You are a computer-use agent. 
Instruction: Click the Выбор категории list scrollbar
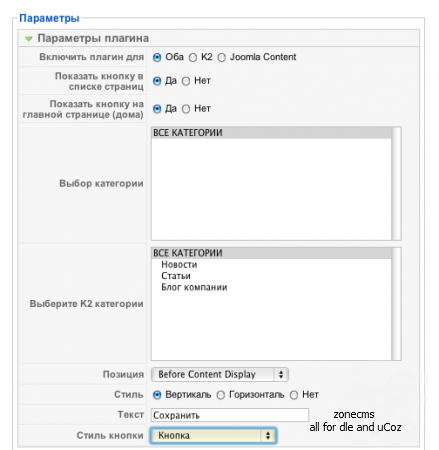click(x=396, y=183)
